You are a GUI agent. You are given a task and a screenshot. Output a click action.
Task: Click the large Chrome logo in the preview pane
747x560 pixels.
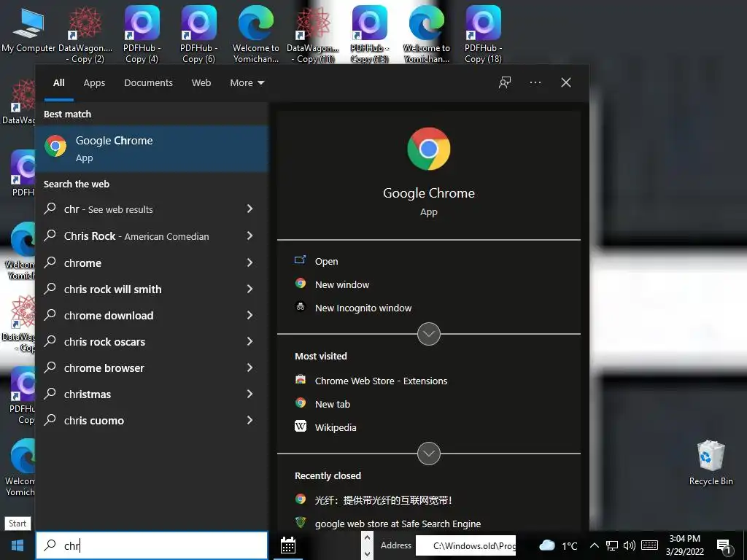(x=429, y=149)
